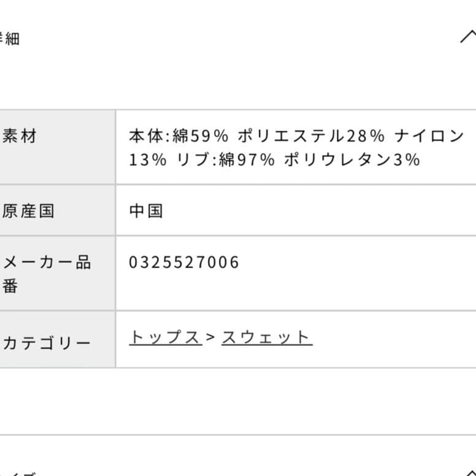Collapse the 詳細 section with the chevron

pos(467,37)
